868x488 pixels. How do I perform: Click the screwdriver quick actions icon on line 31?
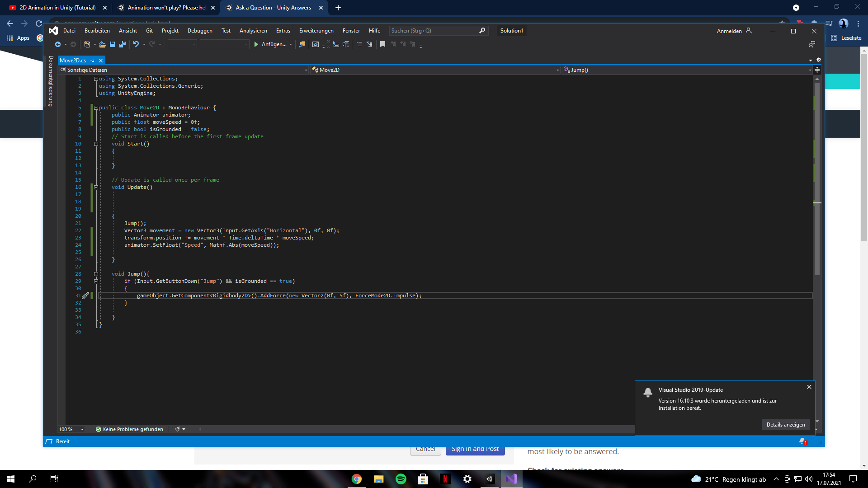point(85,296)
